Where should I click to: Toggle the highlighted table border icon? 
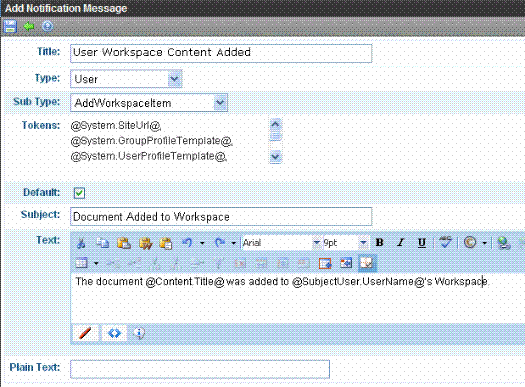pos(367,263)
